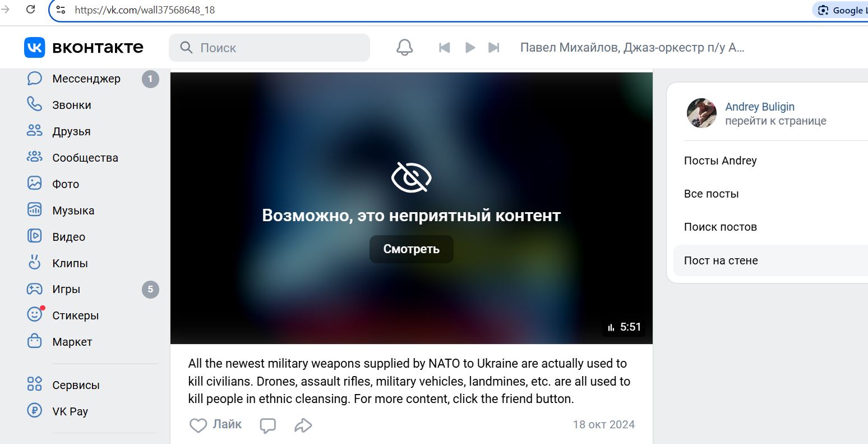Screen dimensions: 868x444
Task: Open the Clips (Клипы) icon
Action: (35, 263)
